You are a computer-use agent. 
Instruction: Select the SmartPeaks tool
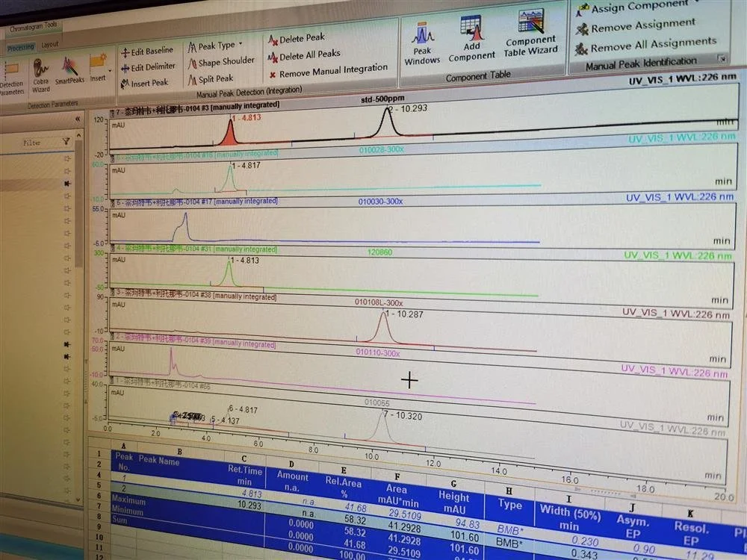[x=69, y=70]
